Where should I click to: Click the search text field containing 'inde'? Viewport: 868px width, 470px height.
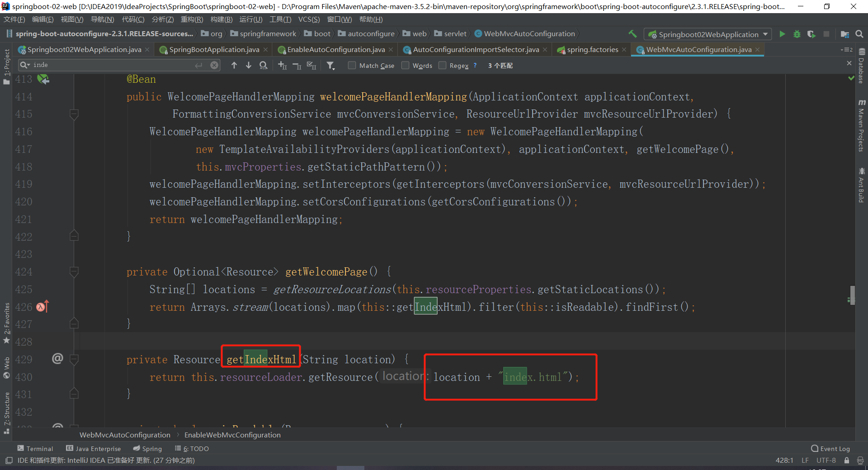[113, 65]
